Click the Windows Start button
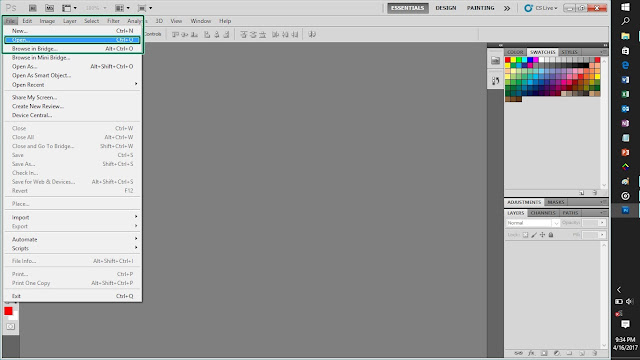The height and width of the screenshot is (360, 640). 625,7
